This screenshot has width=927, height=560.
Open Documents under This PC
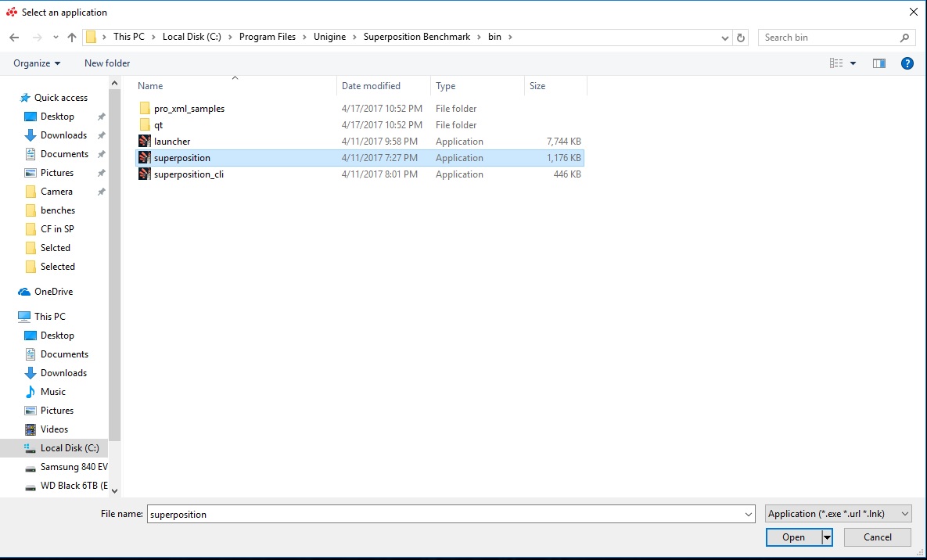click(64, 354)
